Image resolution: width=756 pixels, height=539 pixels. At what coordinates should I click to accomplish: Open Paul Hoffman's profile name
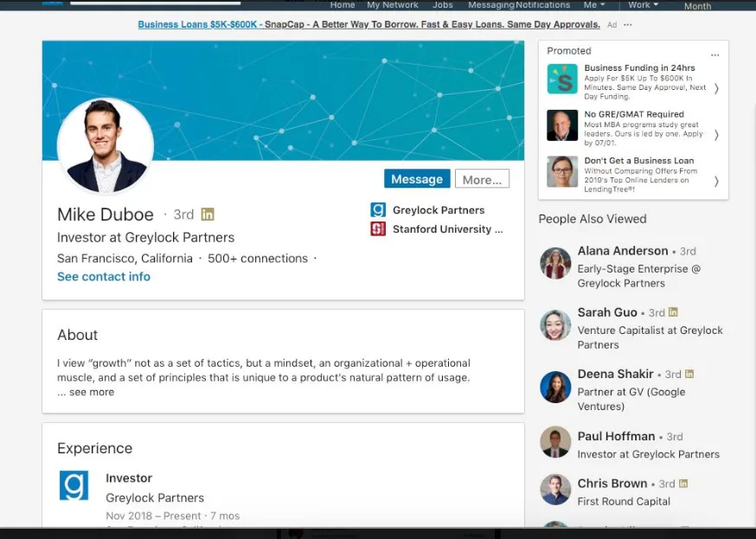coord(616,436)
